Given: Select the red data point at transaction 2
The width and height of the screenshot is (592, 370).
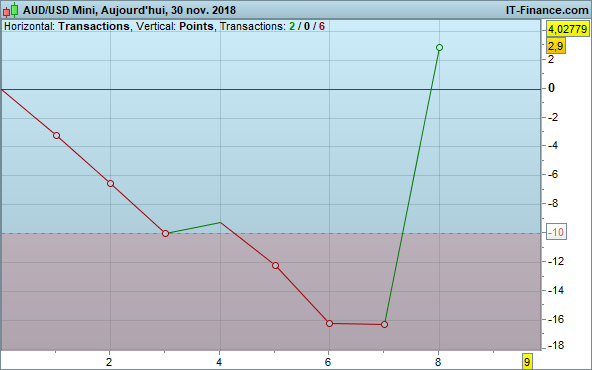Looking at the screenshot, I should (x=110, y=183).
